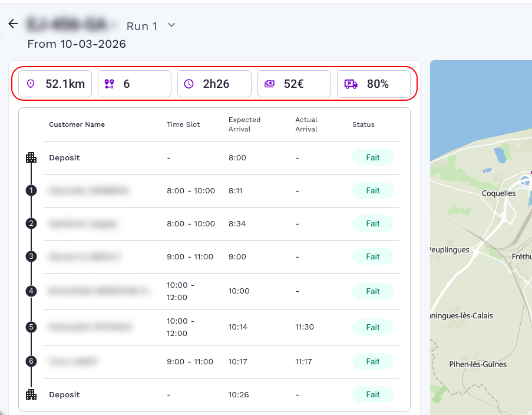Click the final Deposit building icon
This screenshot has height=415, width=532.
[x=31, y=394]
